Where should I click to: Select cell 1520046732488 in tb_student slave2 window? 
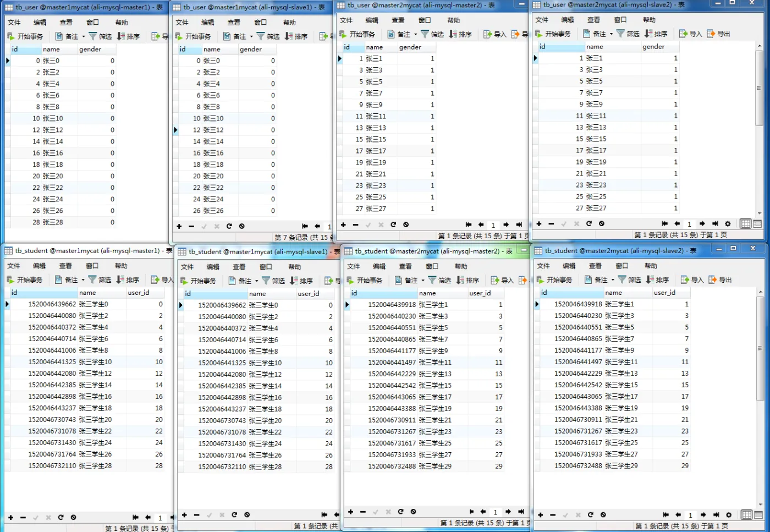pyautogui.click(x=571, y=465)
